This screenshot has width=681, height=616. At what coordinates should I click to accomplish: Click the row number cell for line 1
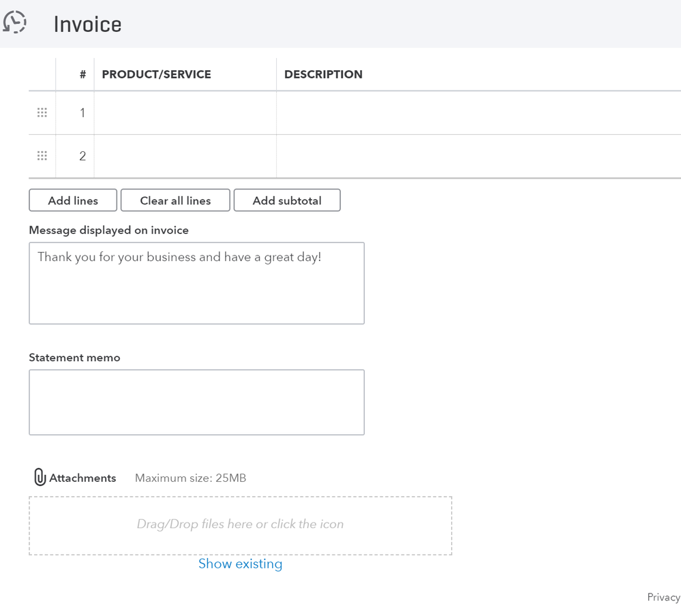(x=82, y=112)
